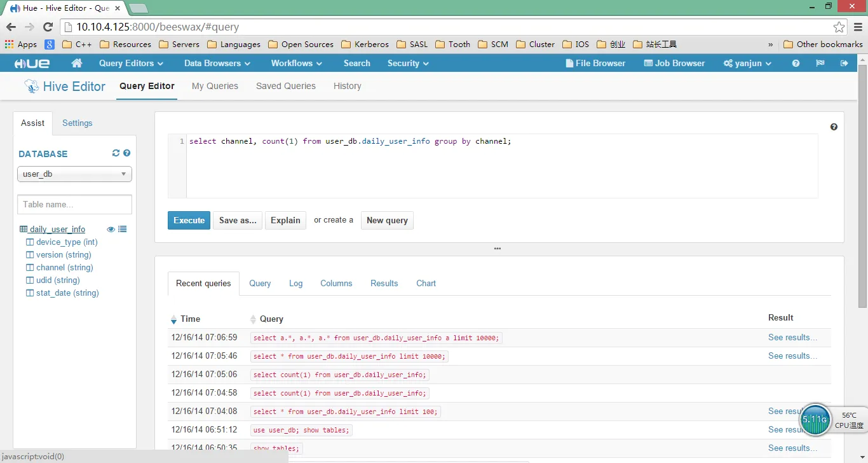The height and width of the screenshot is (463, 868).
Task: Open the Results tab
Action: 384,284
